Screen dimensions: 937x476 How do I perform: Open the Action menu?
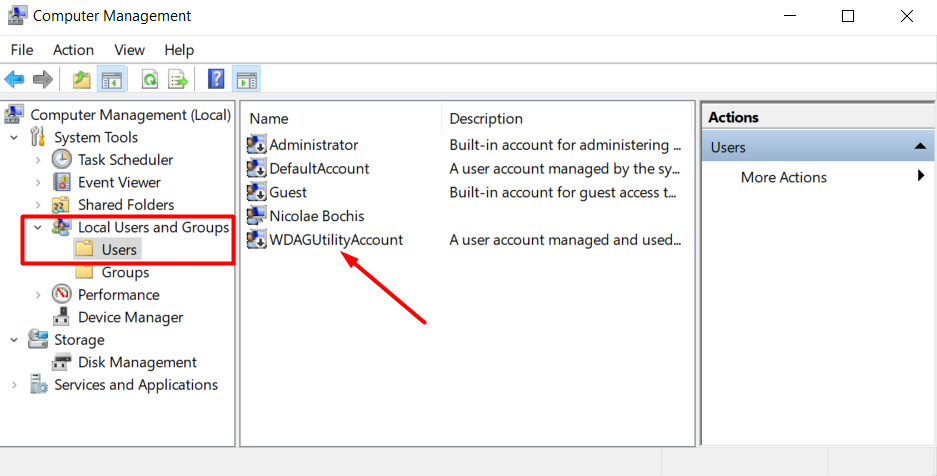(73, 50)
